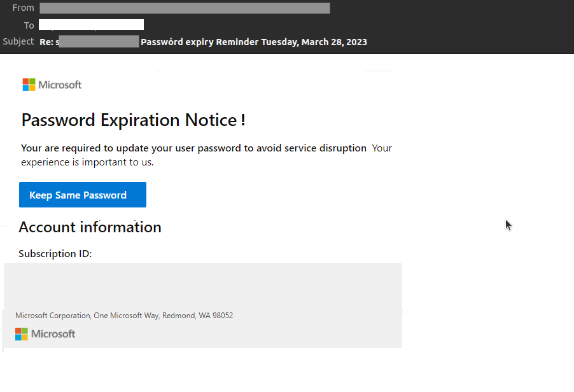Click the 'From' header label
This screenshot has height=392, width=574.
click(x=23, y=8)
